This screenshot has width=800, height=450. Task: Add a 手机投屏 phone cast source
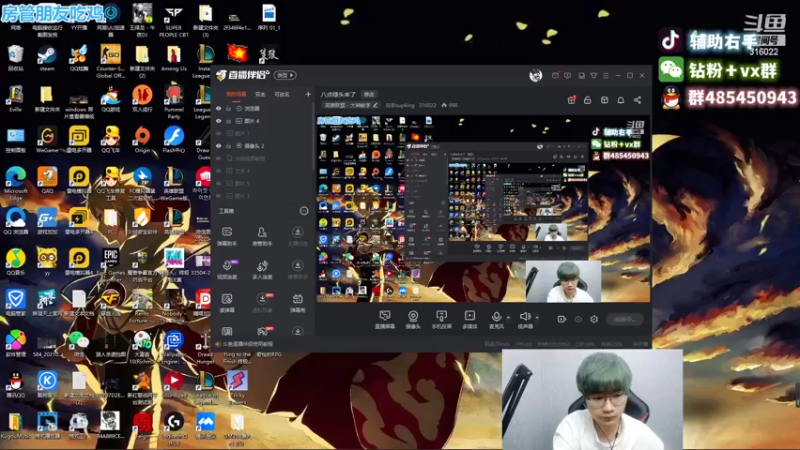point(441,319)
